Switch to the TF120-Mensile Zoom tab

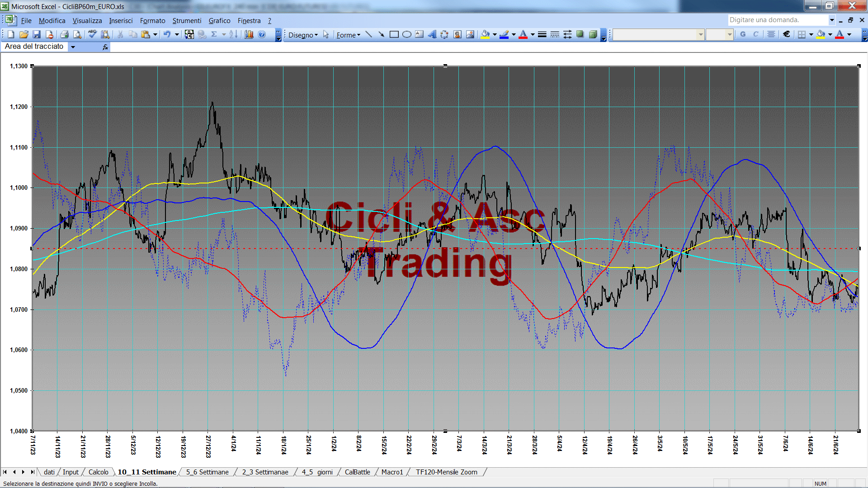(447, 472)
